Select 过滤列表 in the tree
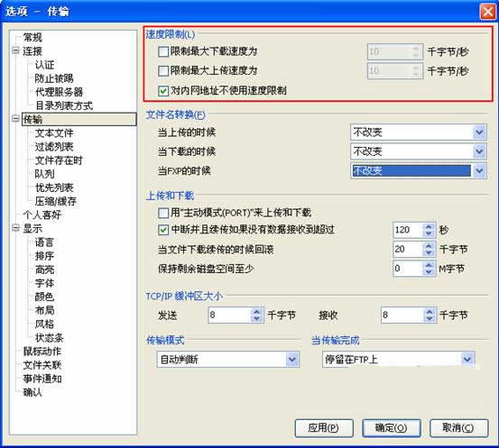 pos(54,147)
